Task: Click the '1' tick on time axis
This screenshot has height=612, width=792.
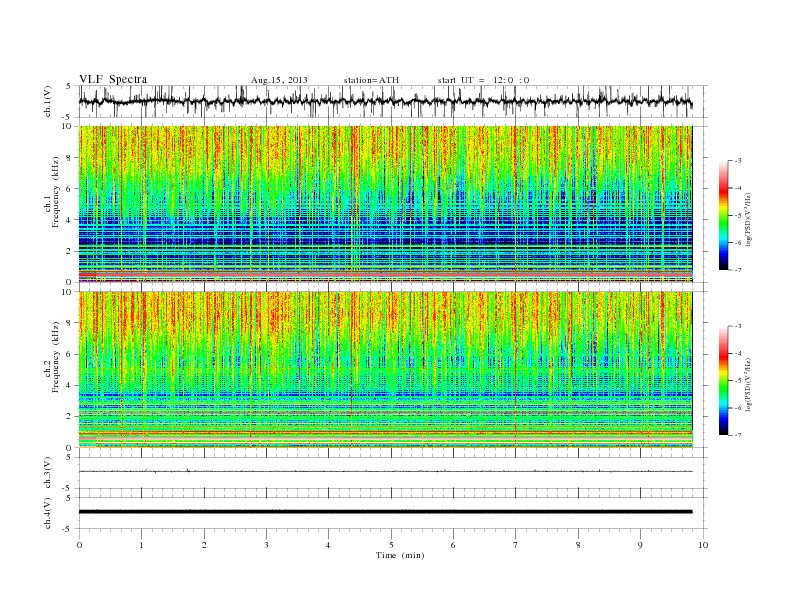Action: tap(141, 545)
